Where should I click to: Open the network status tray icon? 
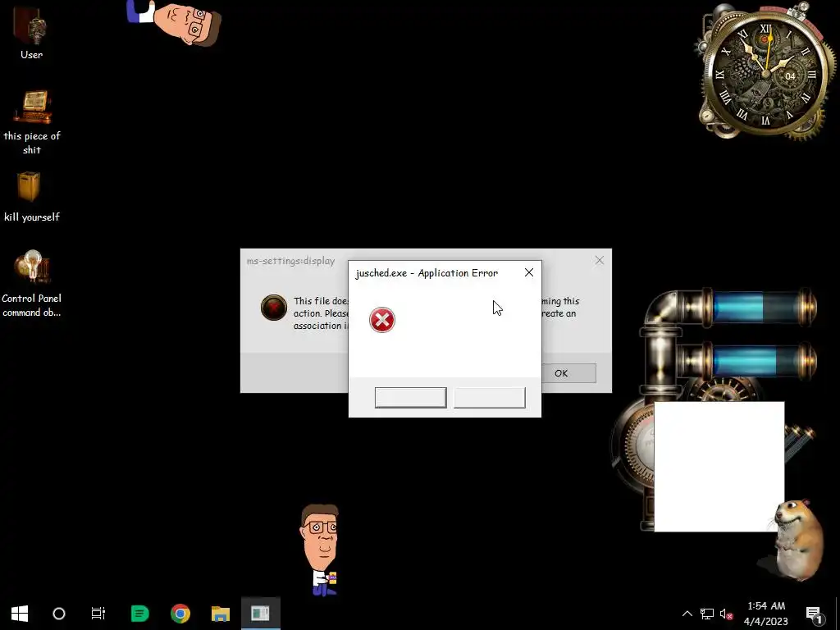(x=707, y=614)
